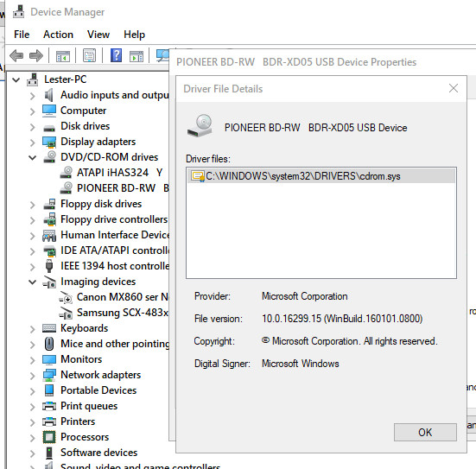Collapse the Lester-PC root node

[x=16, y=80]
